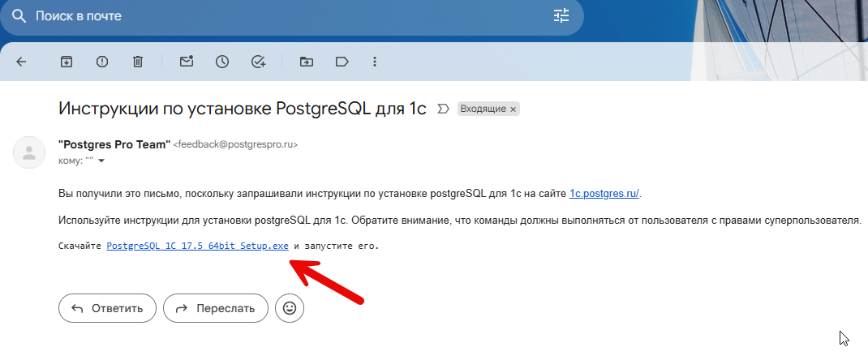
Task: Download PostgreSQL_1C_17.5_64bit_Setup.exe link
Action: tap(197, 245)
